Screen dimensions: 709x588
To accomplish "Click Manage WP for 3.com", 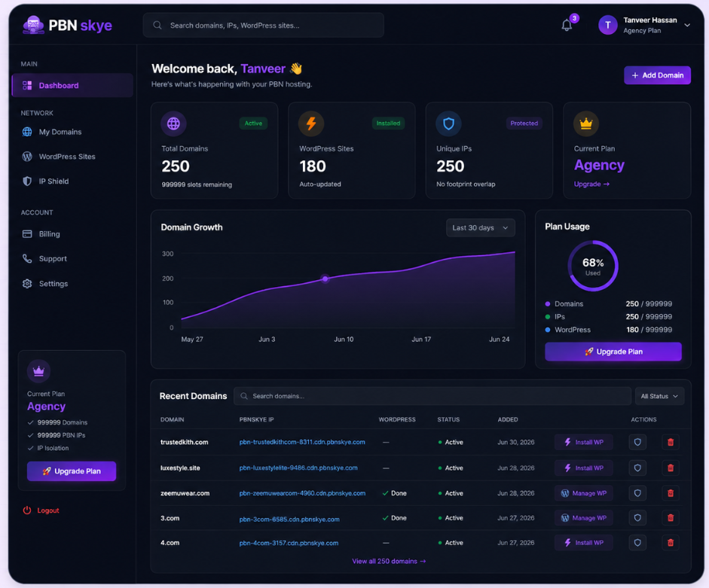I will pyautogui.click(x=584, y=518).
